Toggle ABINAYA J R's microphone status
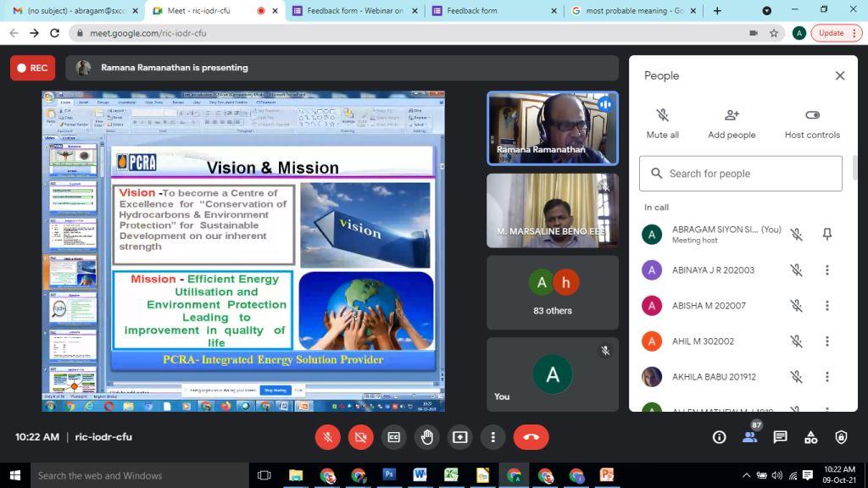 (797, 269)
